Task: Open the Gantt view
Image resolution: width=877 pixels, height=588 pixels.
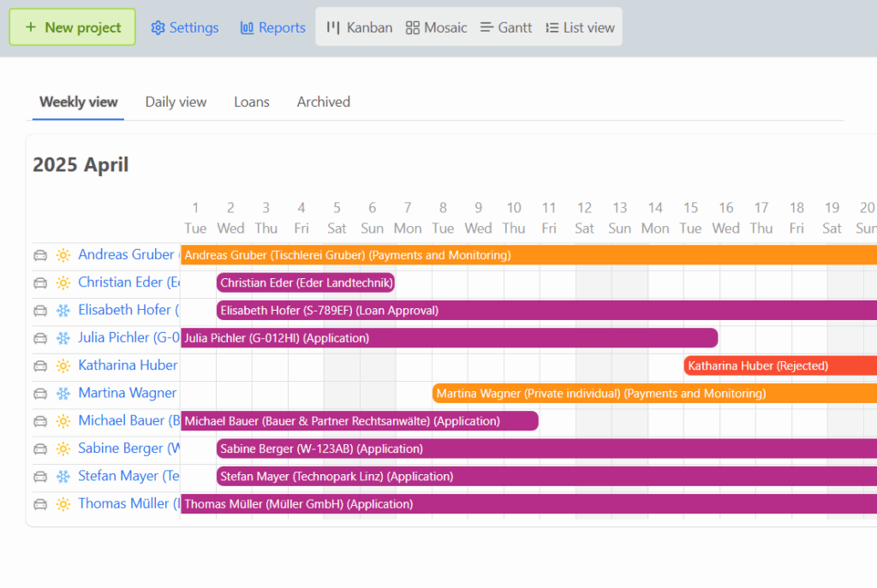Action: coord(505,27)
